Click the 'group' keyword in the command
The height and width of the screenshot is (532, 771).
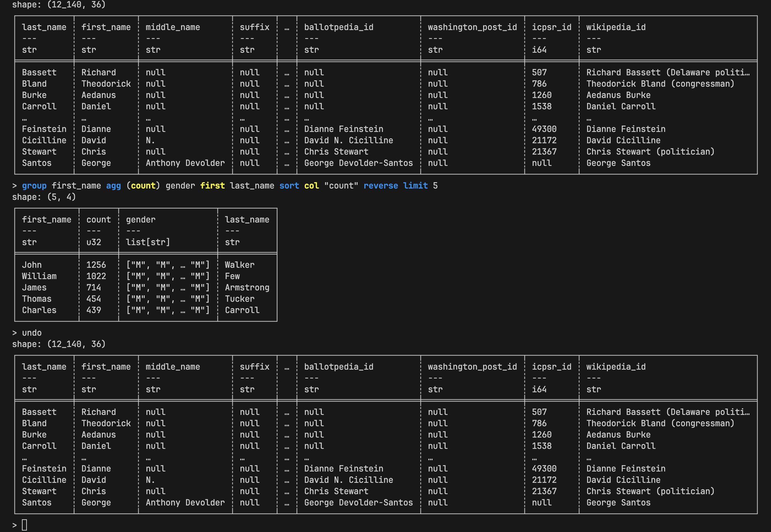[34, 186]
